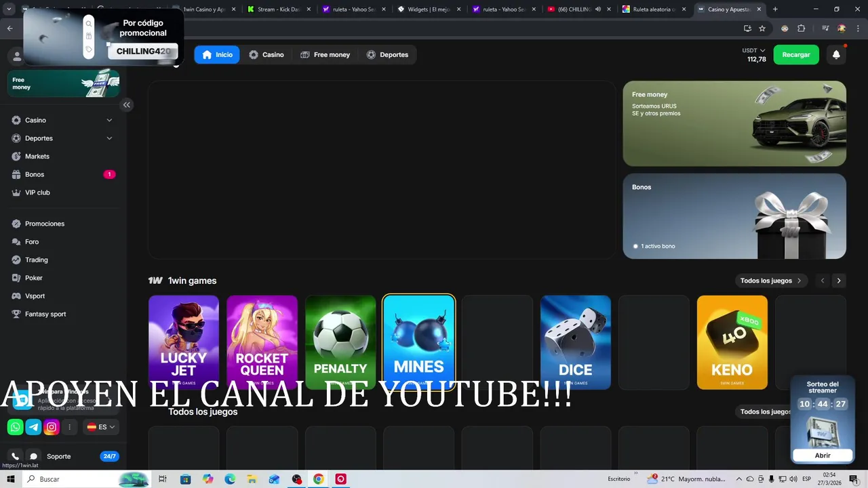The height and width of the screenshot is (488, 868).
Task: Select the Inicio top tab
Action: (x=217, y=55)
